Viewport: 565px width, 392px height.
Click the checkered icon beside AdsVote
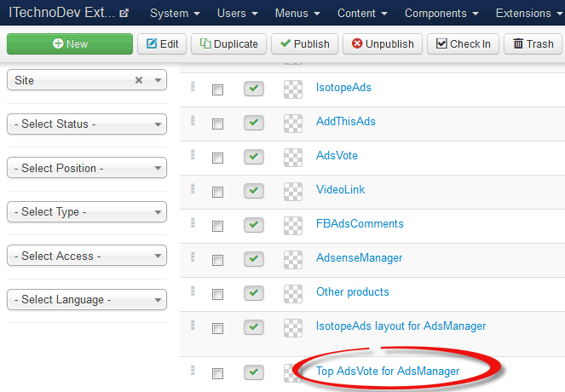(293, 158)
